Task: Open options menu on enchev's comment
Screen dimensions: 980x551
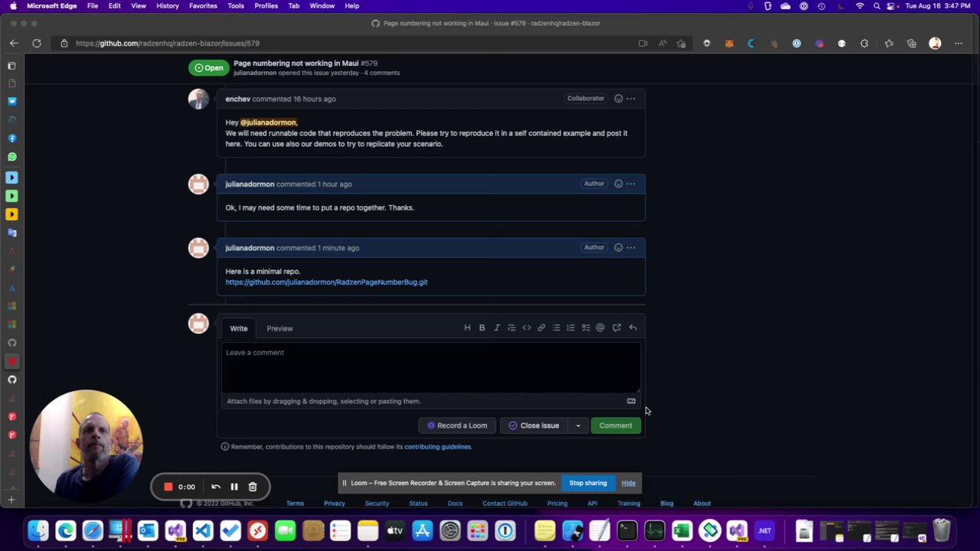Action: (631, 99)
